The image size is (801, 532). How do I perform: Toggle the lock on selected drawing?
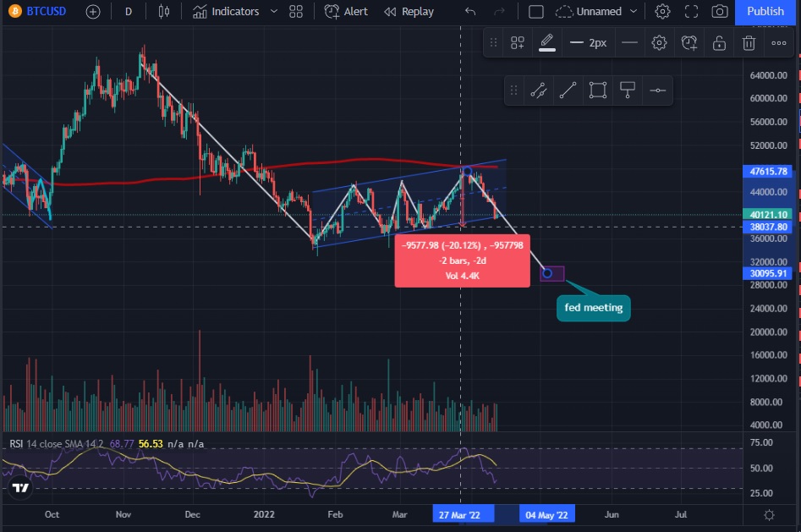point(719,43)
